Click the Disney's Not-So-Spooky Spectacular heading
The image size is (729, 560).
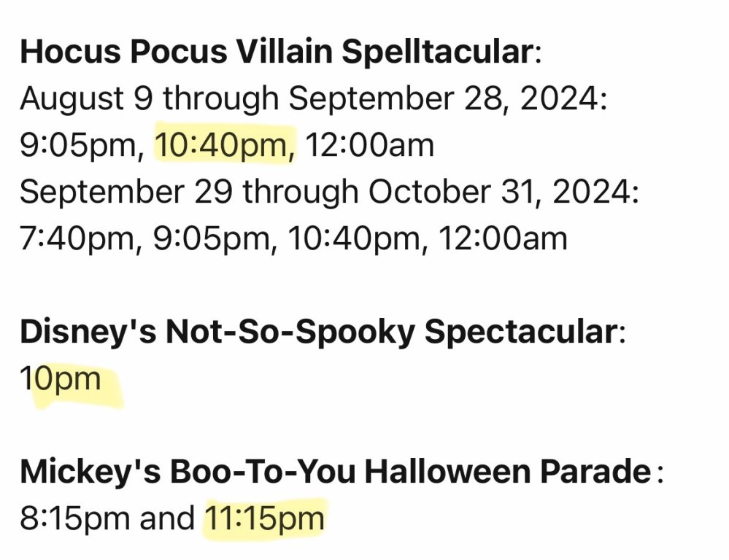tap(317, 332)
